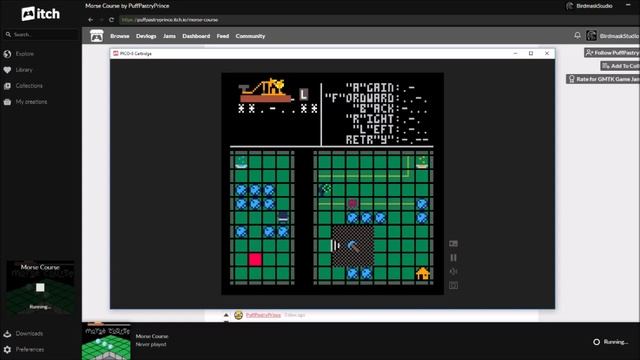Upvote the PuffPastryPrince comment
640x360 pixels.
pos(226,314)
